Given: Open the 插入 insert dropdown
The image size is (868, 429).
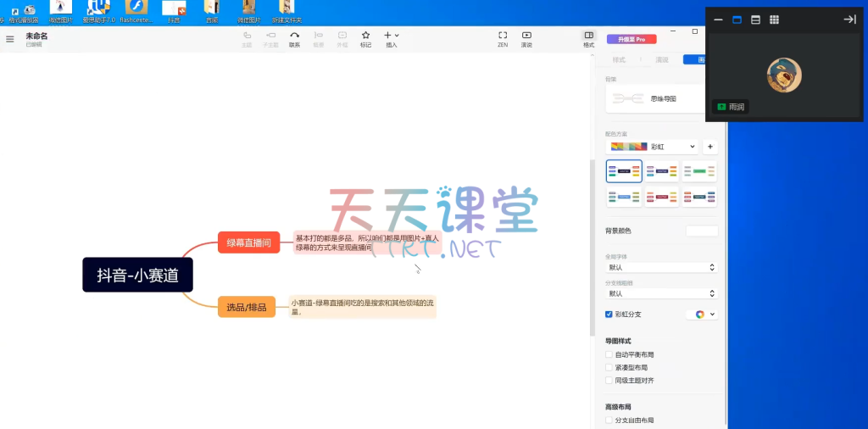Looking at the screenshot, I should click(x=391, y=38).
